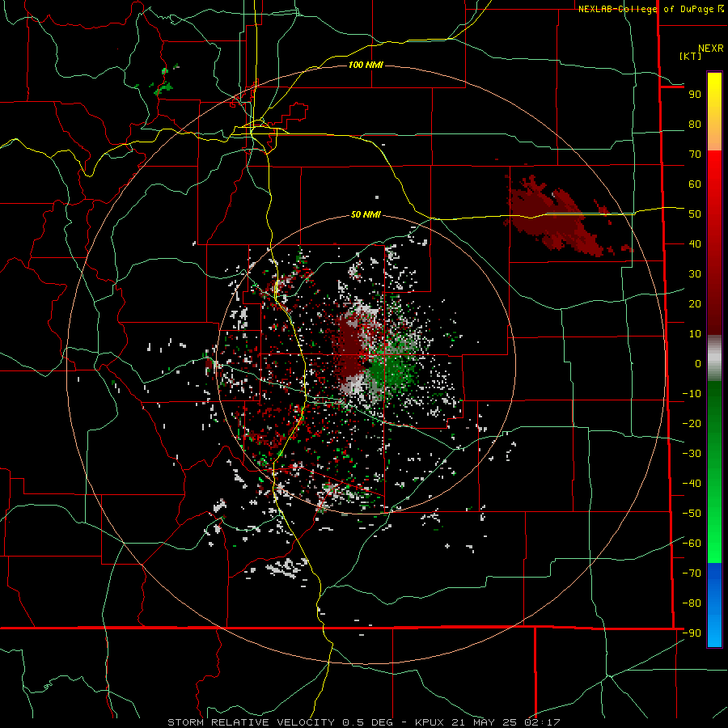Viewport: 728px width, 728px height.
Task: Click the NEXLAB-College of DuPage header text
Action: (x=651, y=8)
